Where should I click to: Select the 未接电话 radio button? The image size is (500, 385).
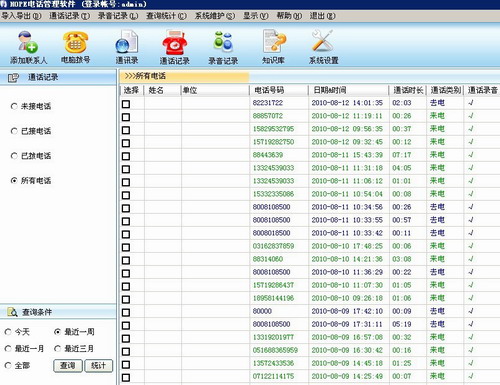(14, 106)
